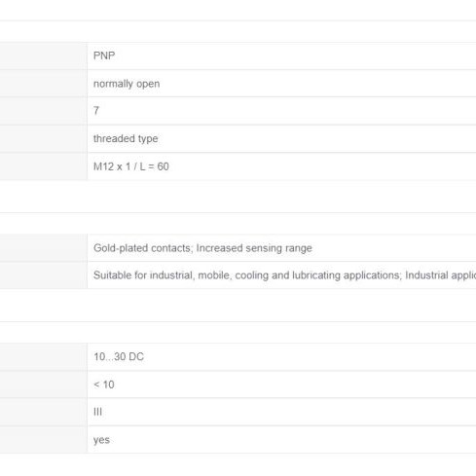The image size is (476, 476).
Task: Click the value '7' in the table
Action: click(x=96, y=111)
